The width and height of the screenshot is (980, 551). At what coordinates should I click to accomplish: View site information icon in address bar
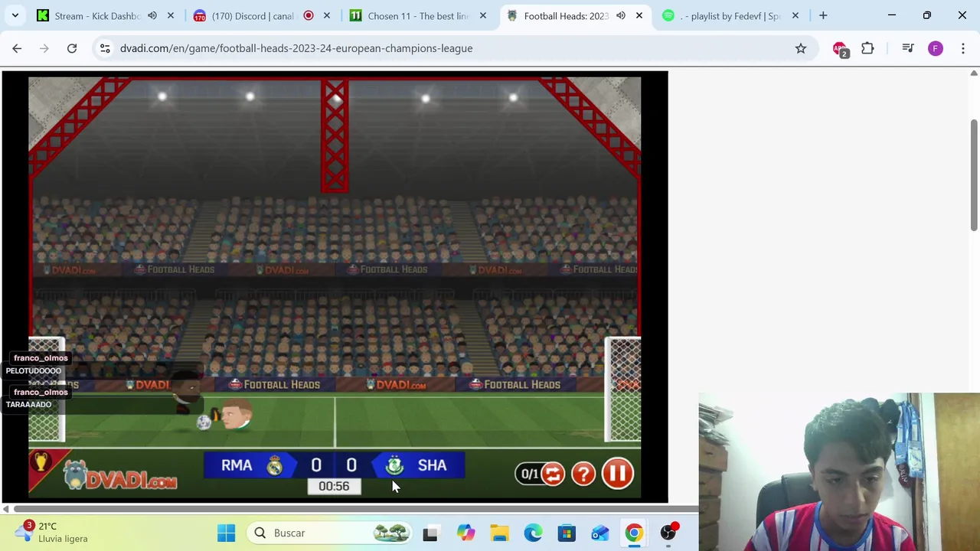click(105, 48)
